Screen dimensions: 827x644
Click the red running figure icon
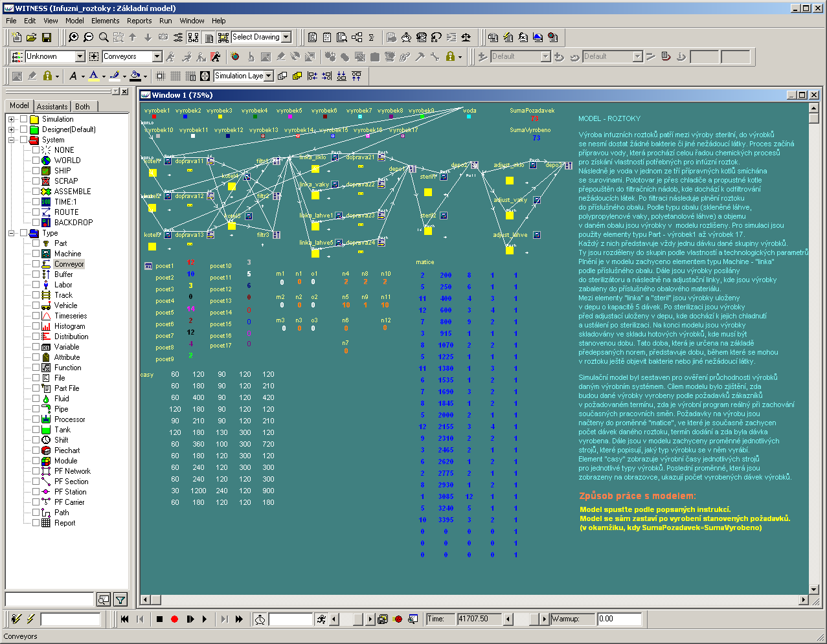click(216, 57)
